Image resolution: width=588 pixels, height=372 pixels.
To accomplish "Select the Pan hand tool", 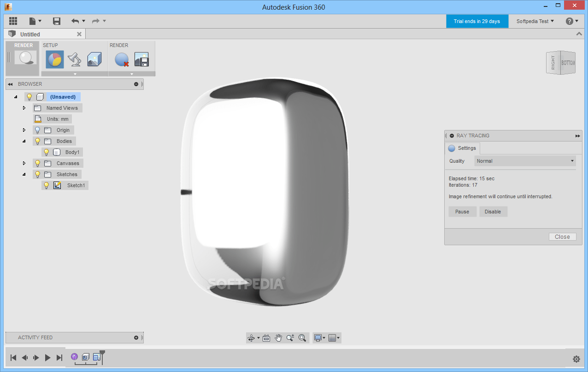I will tap(278, 338).
